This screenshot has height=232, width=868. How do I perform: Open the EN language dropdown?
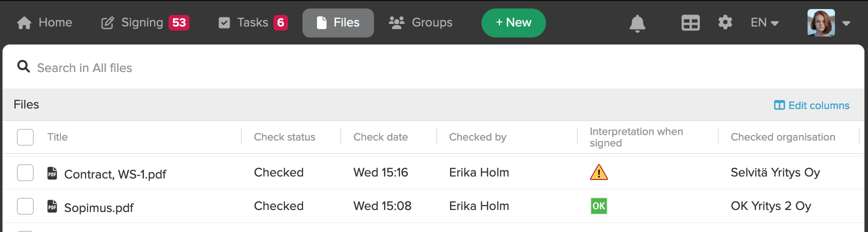coord(764,22)
